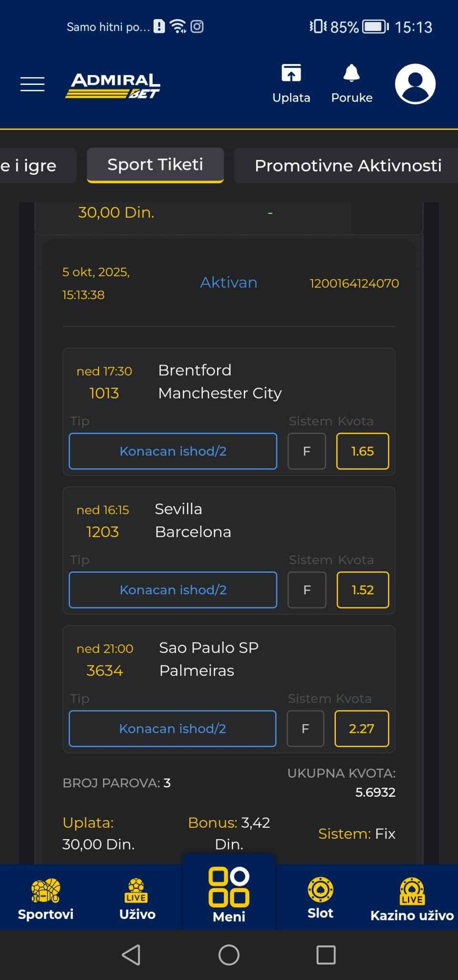Open Kazino uživo section
The image size is (458, 980).
[x=412, y=897]
